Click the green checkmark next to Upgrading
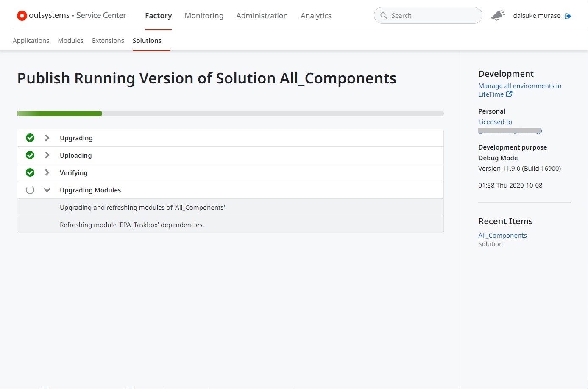This screenshot has width=588, height=389. (x=30, y=138)
